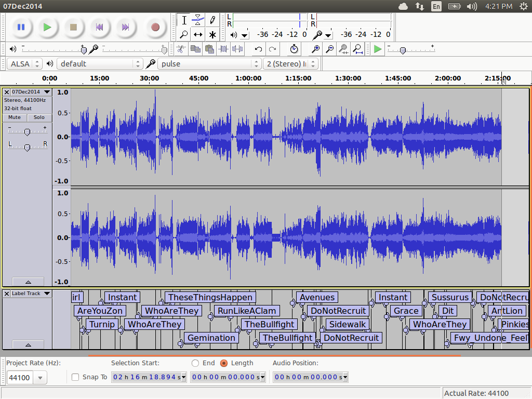Mute the 07Dec2014 track
The width and height of the screenshot is (532, 399).
click(15, 117)
